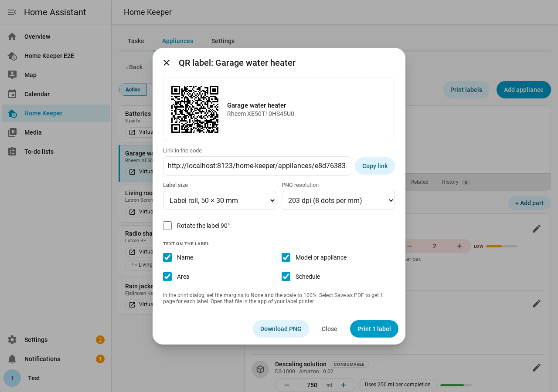Decrease Descaling solution quantity with minus
Image resolution: width=558 pixels, height=392 pixels.
287,385
